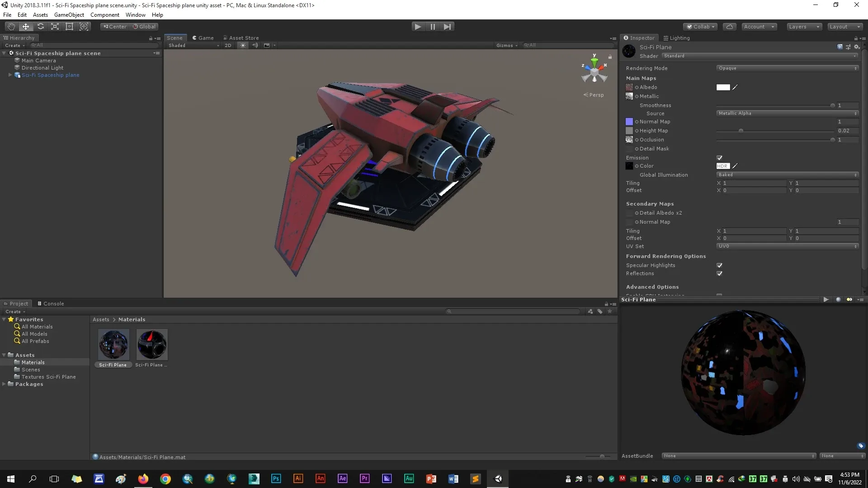868x488 pixels.
Task: Click the Play button to run scene
Action: [x=418, y=26]
